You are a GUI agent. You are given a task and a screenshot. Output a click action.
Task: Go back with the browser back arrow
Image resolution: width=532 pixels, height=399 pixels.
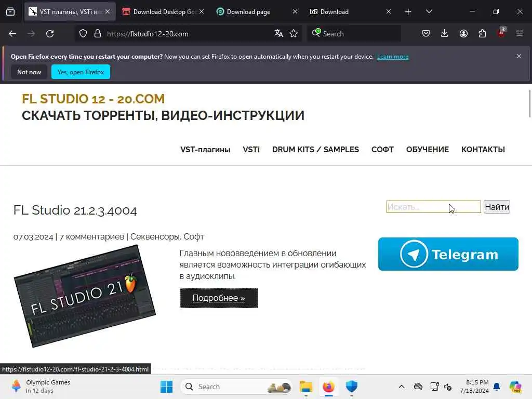point(12,34)
